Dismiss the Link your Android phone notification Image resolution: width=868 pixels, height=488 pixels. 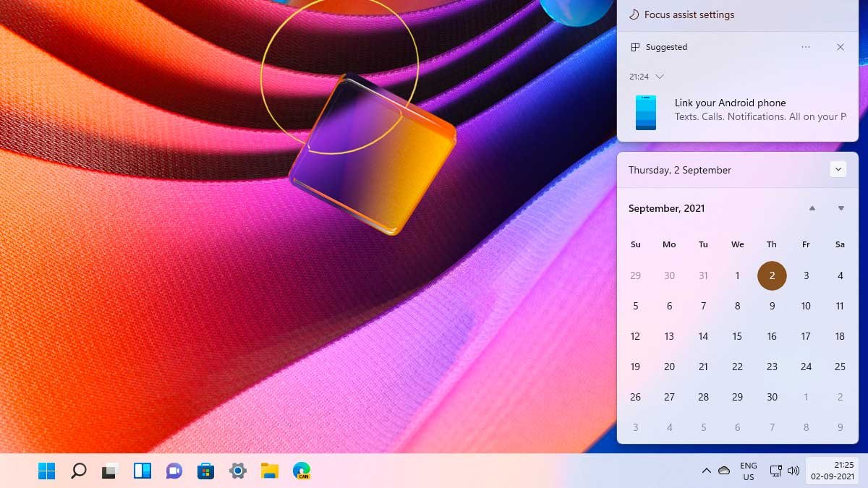(x=841, y=46)
